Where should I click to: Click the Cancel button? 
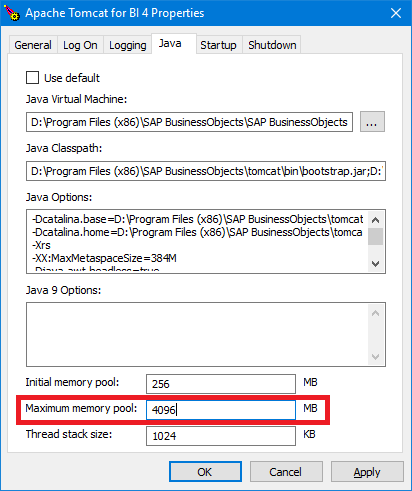point(286,472)
